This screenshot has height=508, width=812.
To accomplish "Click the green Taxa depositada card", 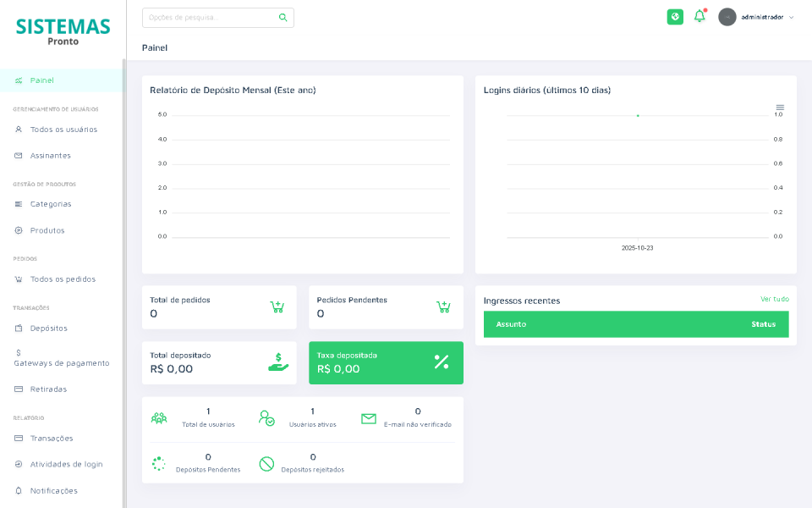I will (x=386, y=362).
